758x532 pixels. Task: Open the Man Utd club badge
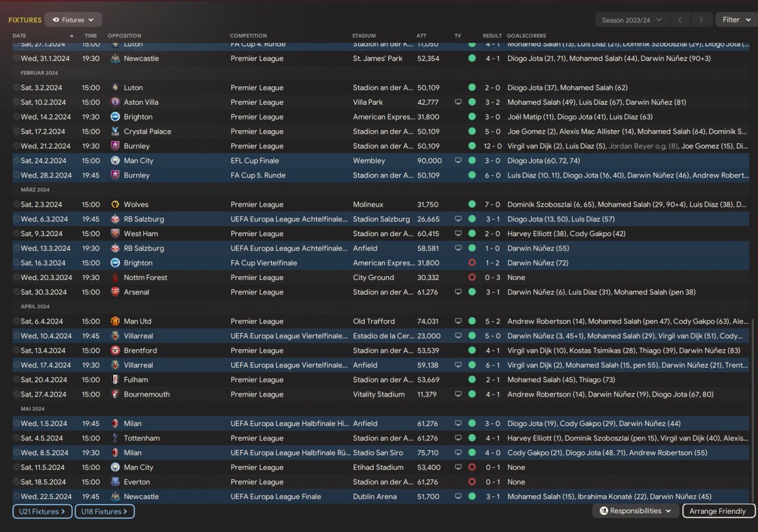point(115,321)
